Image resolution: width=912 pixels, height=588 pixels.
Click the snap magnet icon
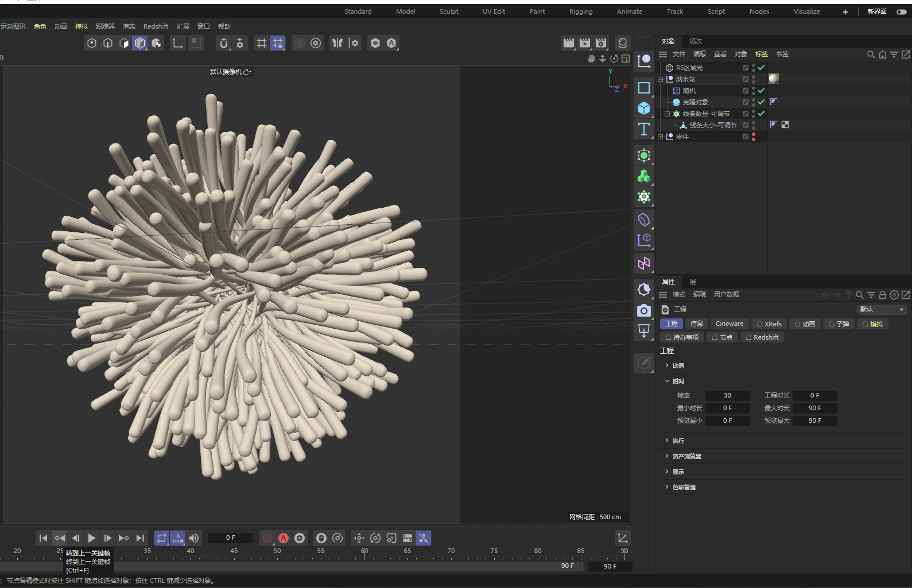click(224, 43)
